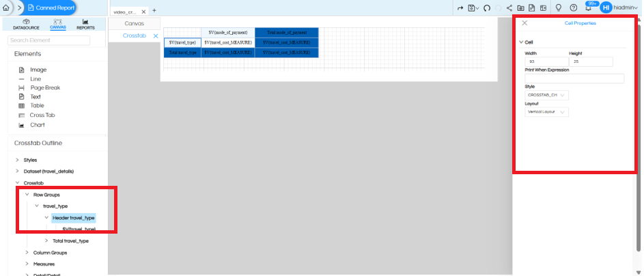Close the video_cr... report tab
The image size is (644, 276).
pyautogui.click(x=143, y=12)
